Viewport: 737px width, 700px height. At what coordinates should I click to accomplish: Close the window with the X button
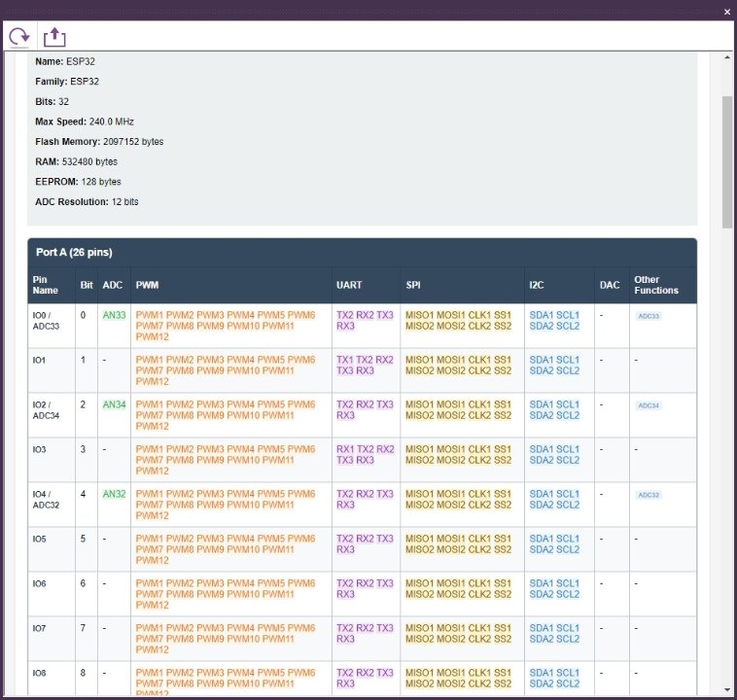[726, 11]
